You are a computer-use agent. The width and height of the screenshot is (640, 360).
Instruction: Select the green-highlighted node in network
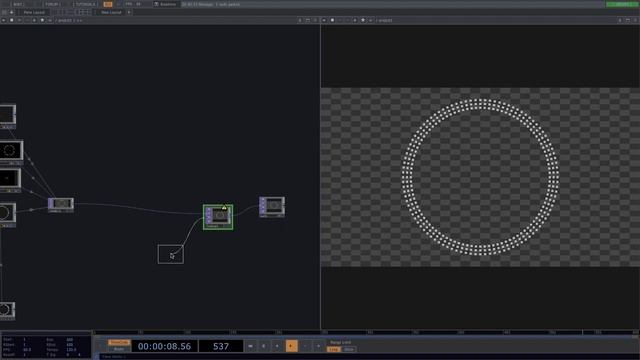point(218,217)
